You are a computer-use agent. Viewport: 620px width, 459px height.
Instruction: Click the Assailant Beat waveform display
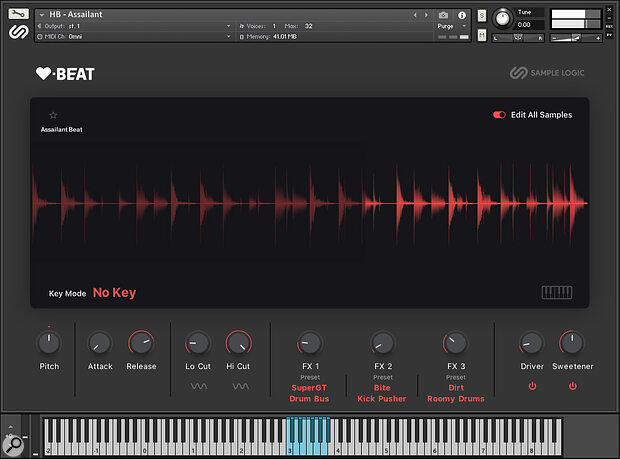[x=310, y=203]
